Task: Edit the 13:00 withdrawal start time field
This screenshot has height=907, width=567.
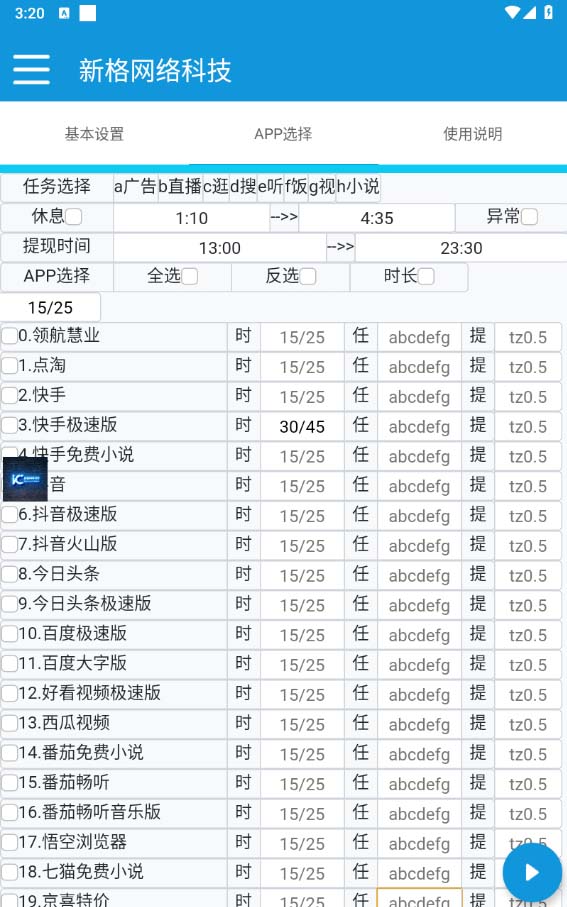Action: coord(220,248)
